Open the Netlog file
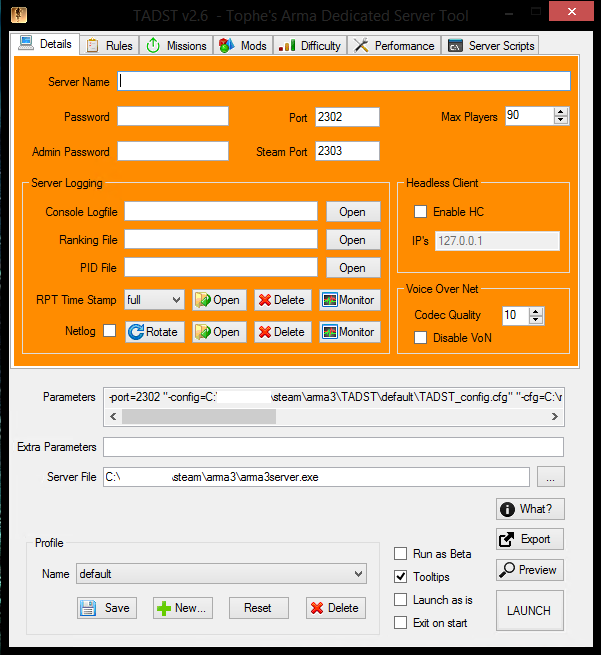This screenshot has height=655, width=601. point(219,332)
